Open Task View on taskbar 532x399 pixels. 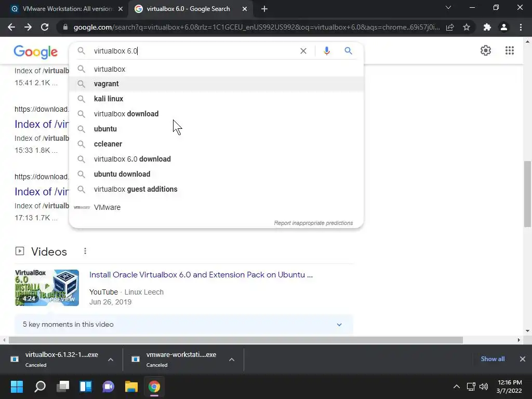(63, 387)
